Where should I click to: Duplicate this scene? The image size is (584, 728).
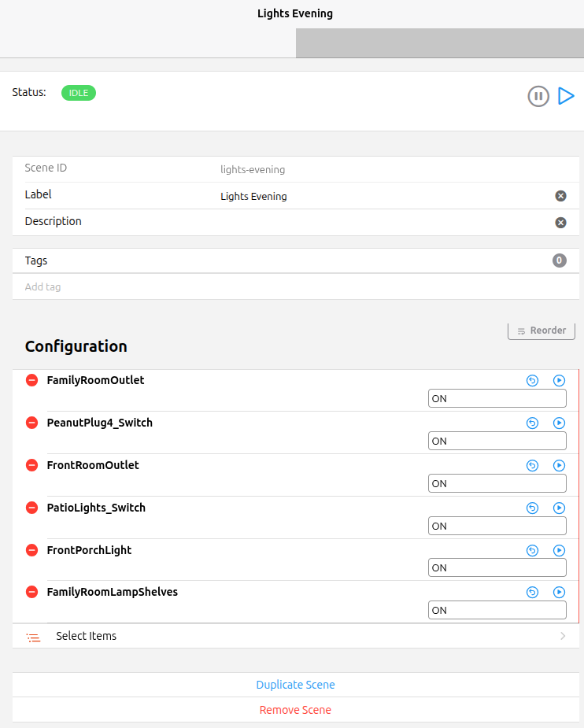(x=295, y=685)
